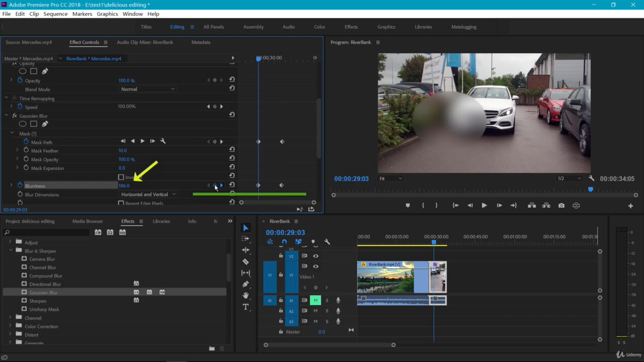Add marker in program monitor
Image resolution: width=644 pixels, height=362 pixels.
point(408,205)
